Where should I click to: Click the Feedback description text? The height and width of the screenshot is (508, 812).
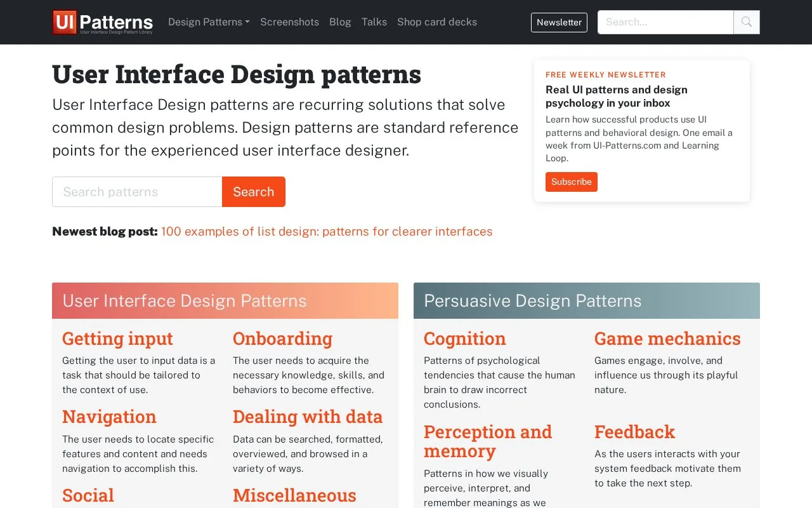pos(667,469)
